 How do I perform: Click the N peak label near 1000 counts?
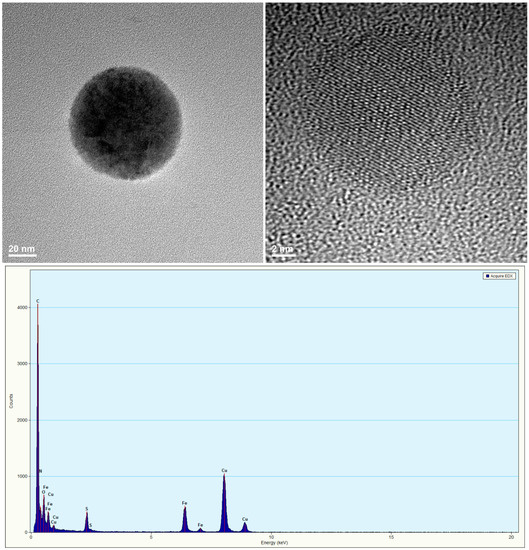[40, 471]
